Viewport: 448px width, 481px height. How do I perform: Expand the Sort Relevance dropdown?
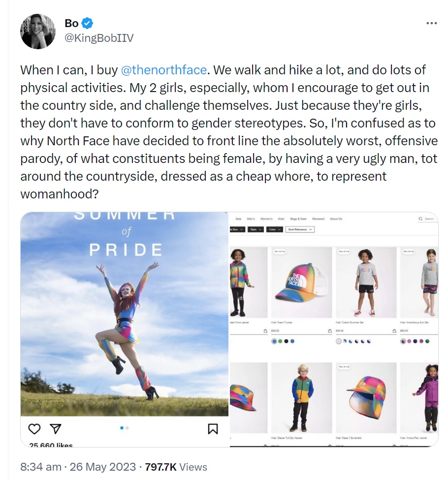[301, 229]
